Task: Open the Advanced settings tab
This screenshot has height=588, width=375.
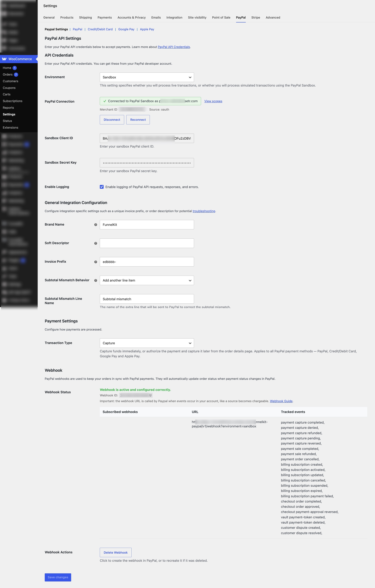Action: pyautogui.click(x=273, y=18)
